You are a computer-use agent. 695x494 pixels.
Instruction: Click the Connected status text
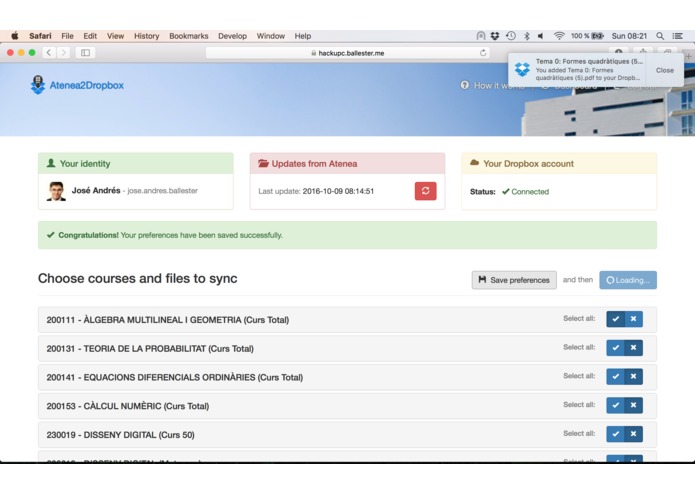coord(530,192)
